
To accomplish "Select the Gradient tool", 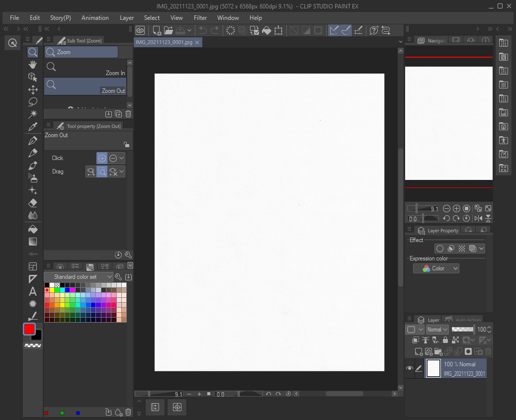I will pyautogui.click(x=33, y=242).
